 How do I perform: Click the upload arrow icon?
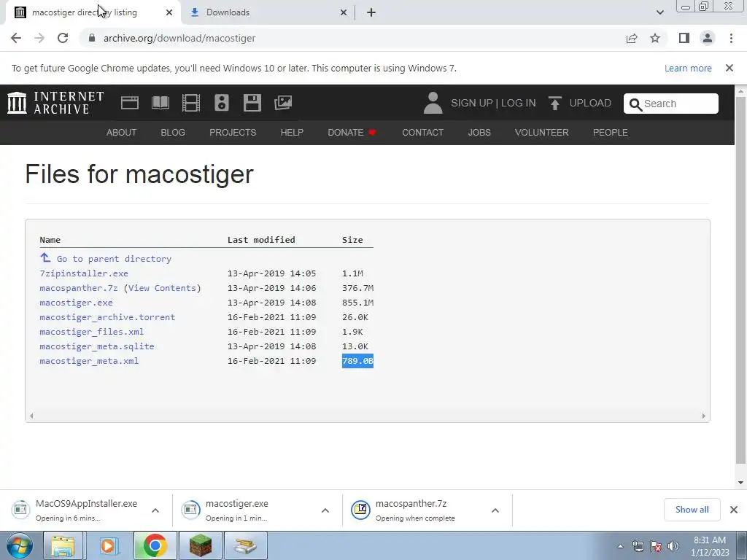(x=554, y=103)
